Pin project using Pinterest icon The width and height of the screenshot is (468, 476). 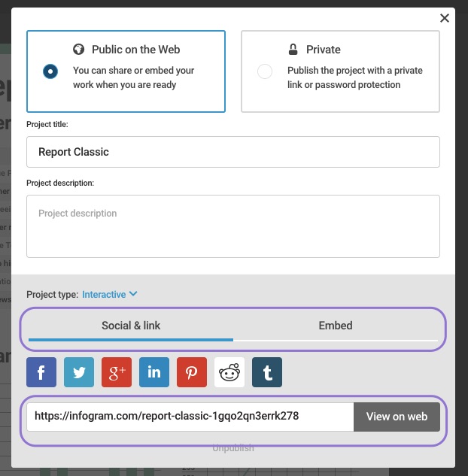(192, 372)
